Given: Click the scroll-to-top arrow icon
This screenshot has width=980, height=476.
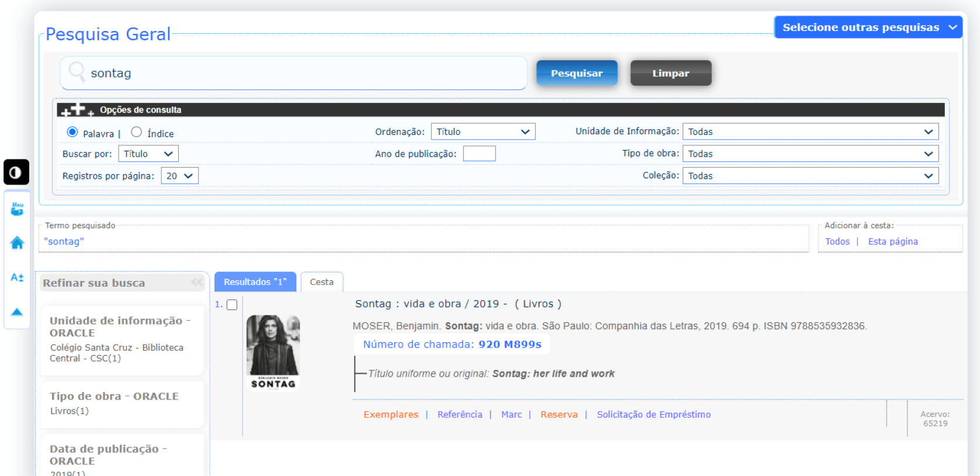Looking at the screenshot, I should pyautogui.click(x=17, y=312).
